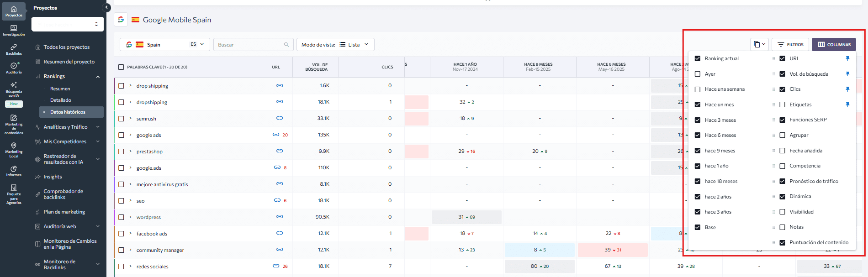Screen dimensions: 868x277
Task: Click pin icon next to URL column
Action: pyautogui.click(x=847, y=58)
